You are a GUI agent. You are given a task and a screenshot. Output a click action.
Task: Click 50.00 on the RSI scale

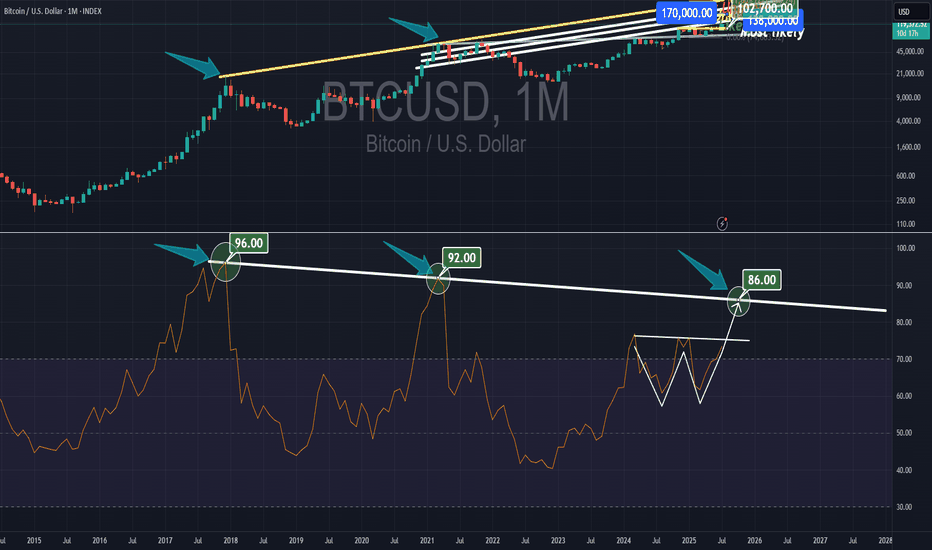pos(905,433)
